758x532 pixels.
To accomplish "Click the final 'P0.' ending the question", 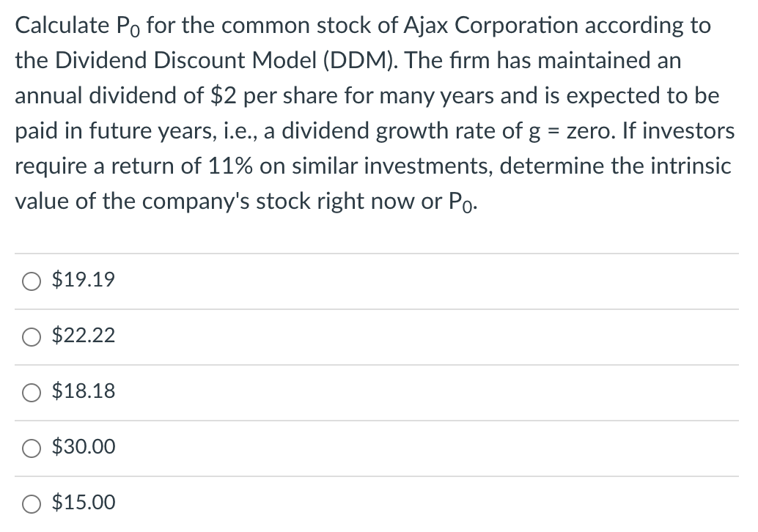I will pos(463,202).
